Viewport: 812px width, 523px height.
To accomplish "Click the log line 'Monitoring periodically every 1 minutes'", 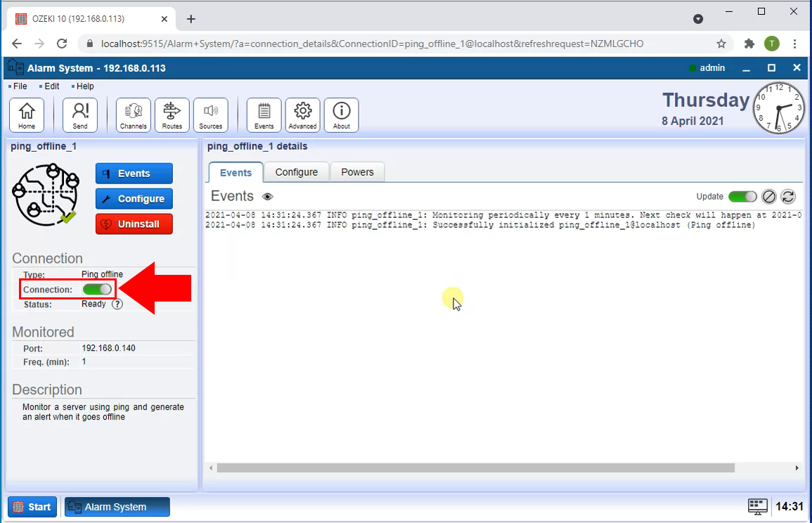I will [503, 215].
